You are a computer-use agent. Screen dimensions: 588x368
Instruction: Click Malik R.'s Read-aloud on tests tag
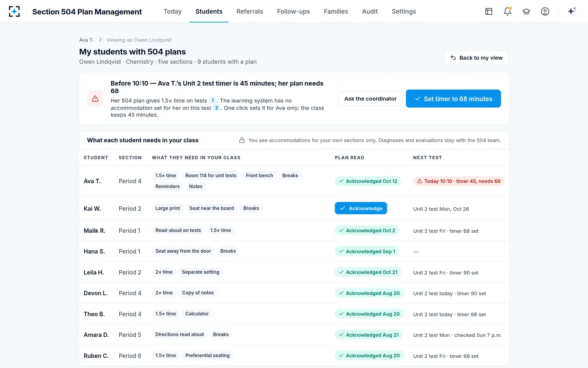point(178,230)
